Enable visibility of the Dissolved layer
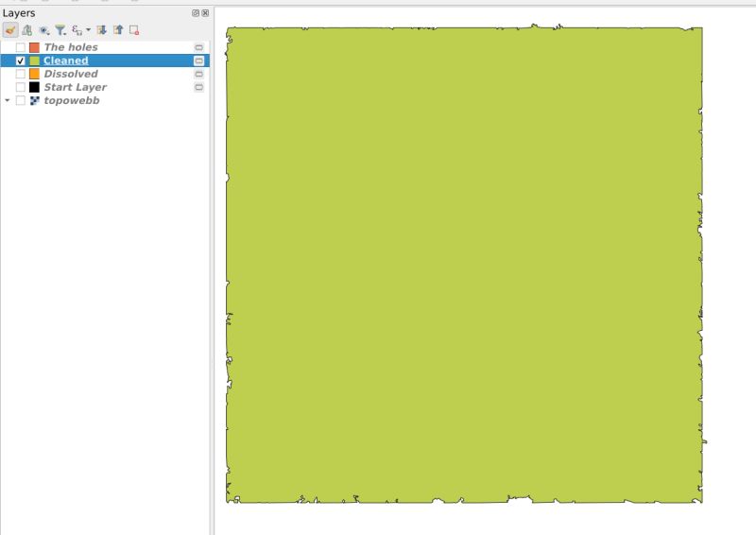This screenshot has width=756, height=535. (x=20, y=74)
